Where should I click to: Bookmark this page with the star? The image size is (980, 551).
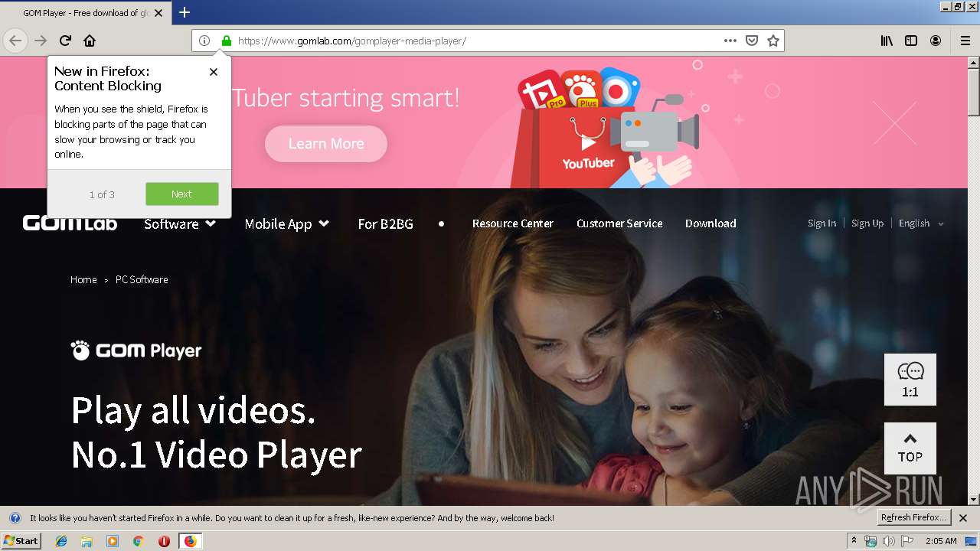coord(773,41)
